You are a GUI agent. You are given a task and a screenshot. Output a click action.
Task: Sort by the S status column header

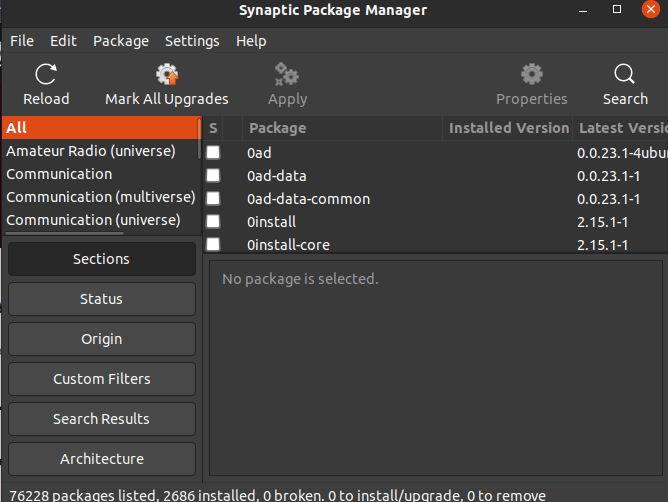(x=213, y=128)
